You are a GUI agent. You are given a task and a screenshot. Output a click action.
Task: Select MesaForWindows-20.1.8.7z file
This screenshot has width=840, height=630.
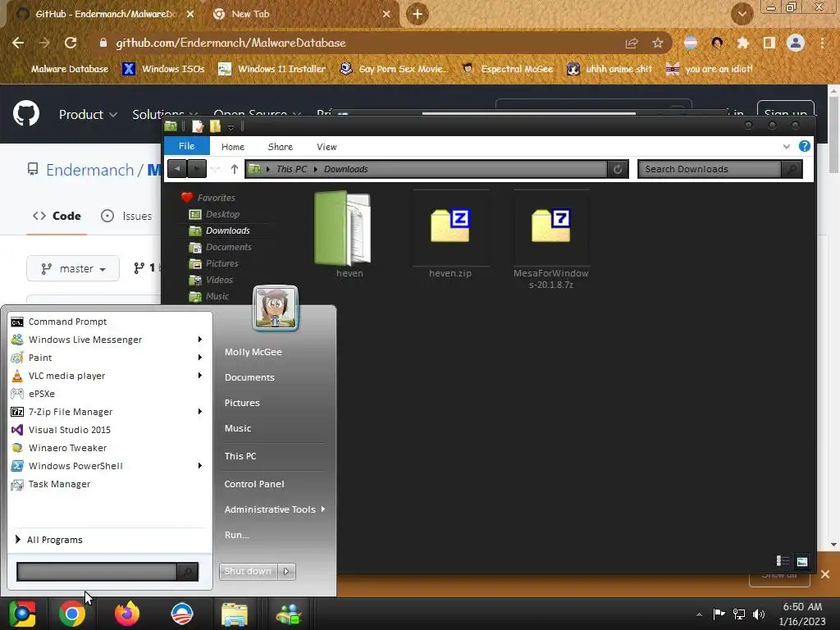[550, 240]
